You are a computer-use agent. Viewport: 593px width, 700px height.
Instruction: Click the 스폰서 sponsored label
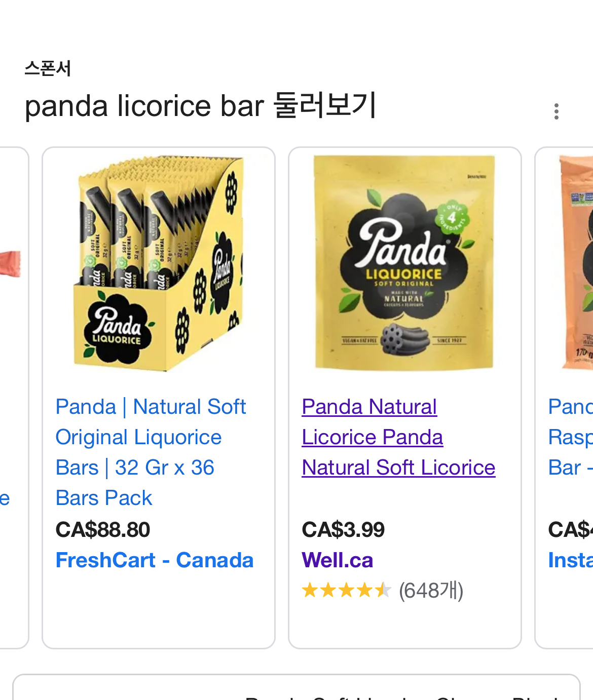48,68
